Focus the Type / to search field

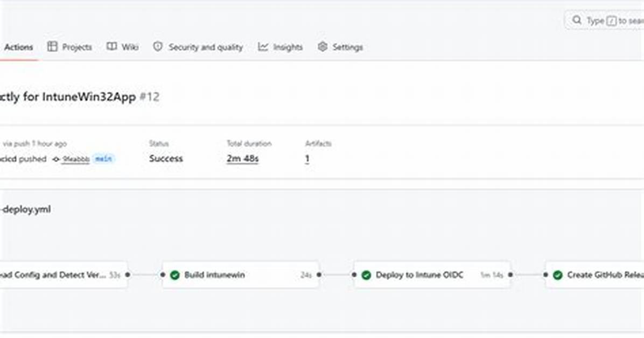[x=605, y=20]
